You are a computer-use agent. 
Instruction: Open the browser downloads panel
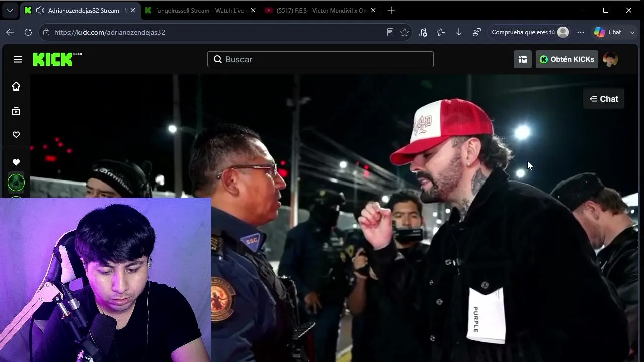click(459, 32)
